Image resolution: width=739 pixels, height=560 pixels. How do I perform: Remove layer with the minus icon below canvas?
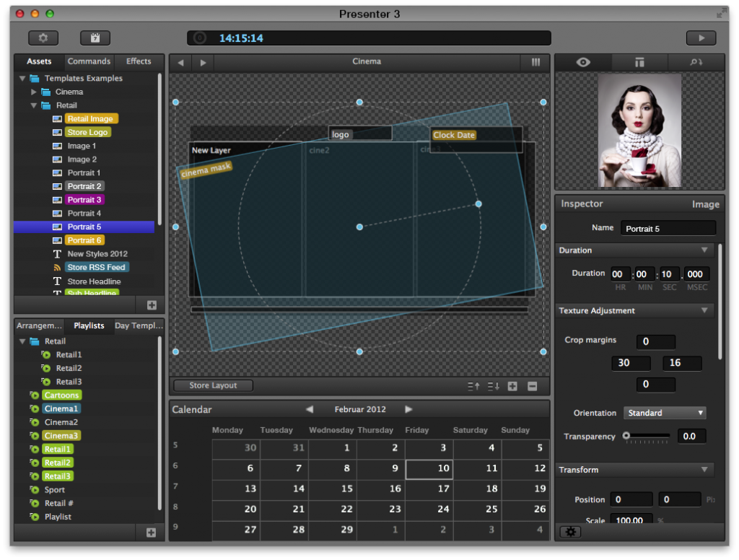point(533,387)
